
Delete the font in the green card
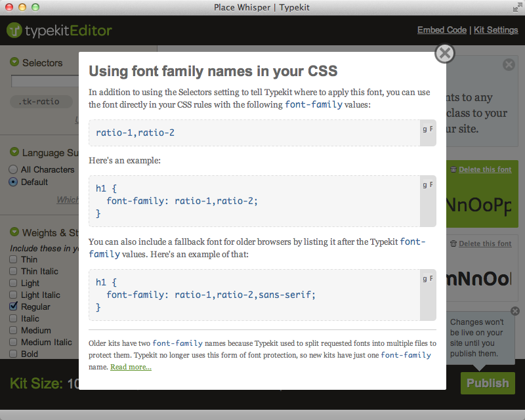pos(485,169)
